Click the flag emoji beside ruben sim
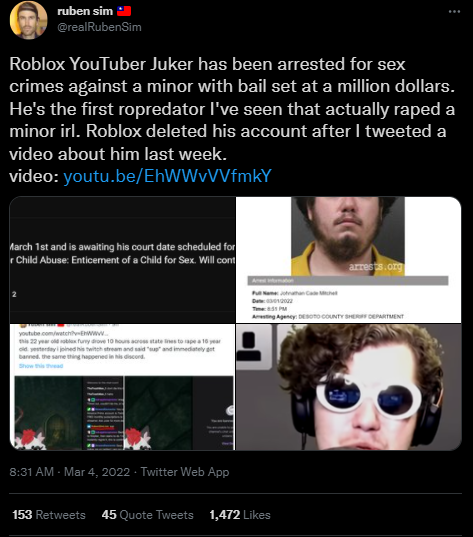 tap(124, 11)
